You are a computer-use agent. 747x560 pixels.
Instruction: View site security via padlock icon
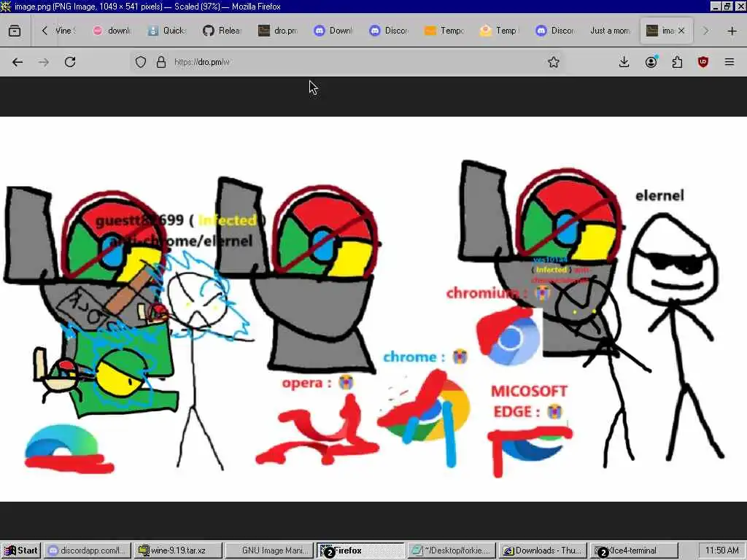tap(161, 62)
